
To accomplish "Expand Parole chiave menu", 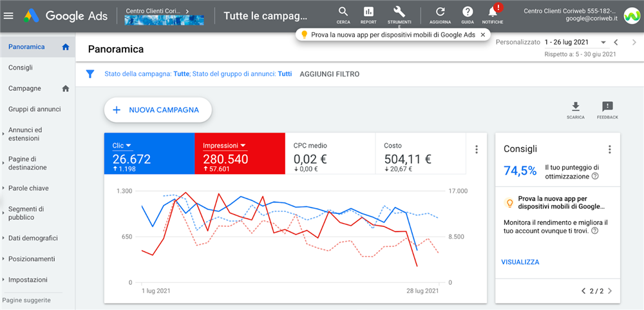I will coord(3,188).
